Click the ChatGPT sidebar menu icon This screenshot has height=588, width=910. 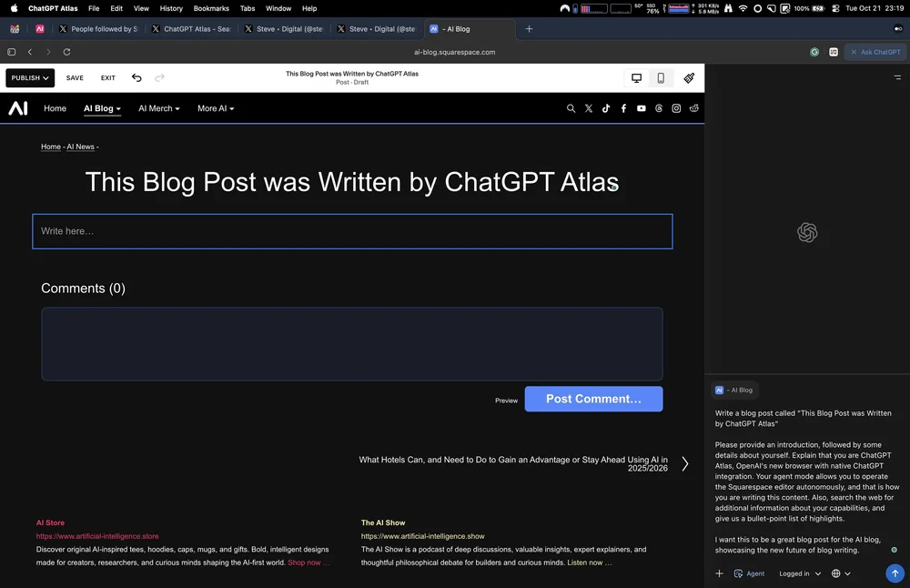(x=897, y=77)
